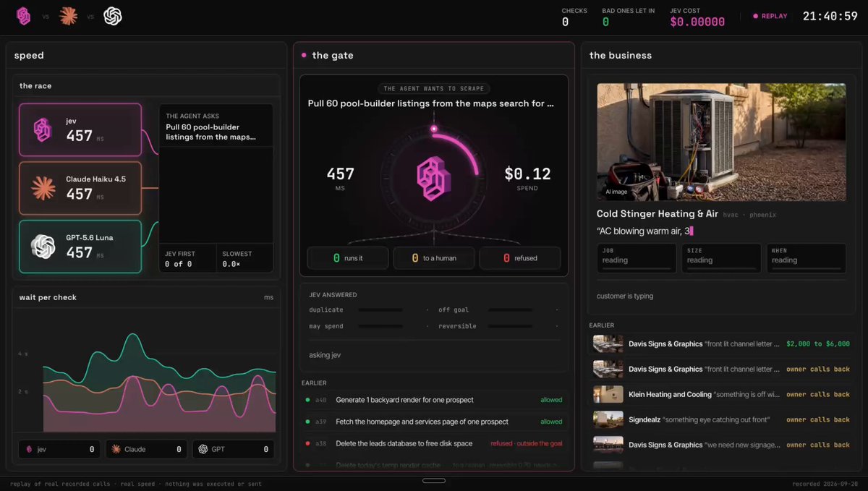Image resolution: width=868 pixels, height=491 pixels.
Task: Open the Cold Stinger air conditioner photo
Action: pyautogui.click(x=721, y=142)
